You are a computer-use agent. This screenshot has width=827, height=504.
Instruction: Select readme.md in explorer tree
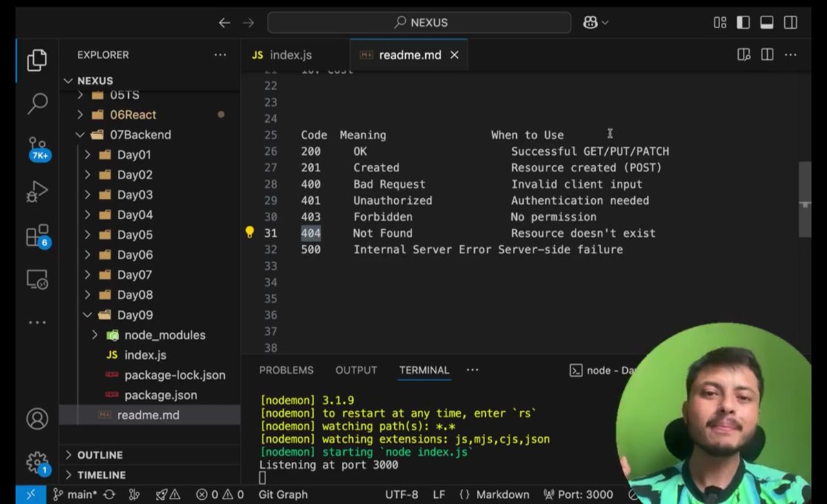click(150, 415)
